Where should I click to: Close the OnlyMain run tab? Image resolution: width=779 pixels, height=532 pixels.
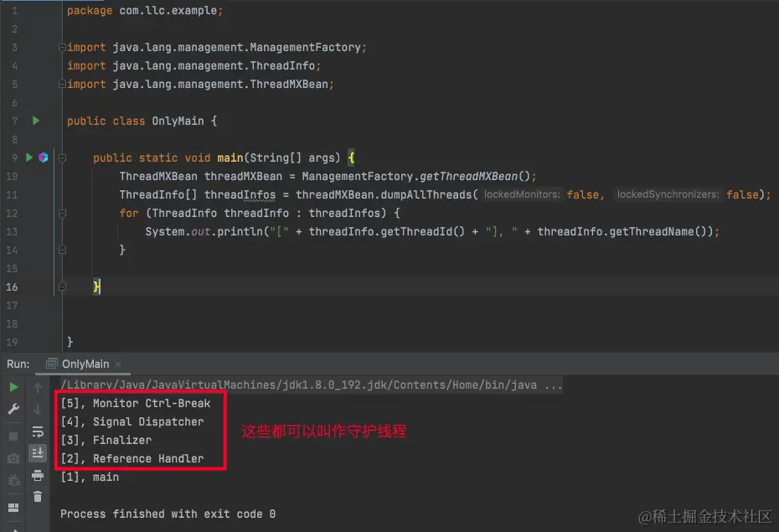118,364
